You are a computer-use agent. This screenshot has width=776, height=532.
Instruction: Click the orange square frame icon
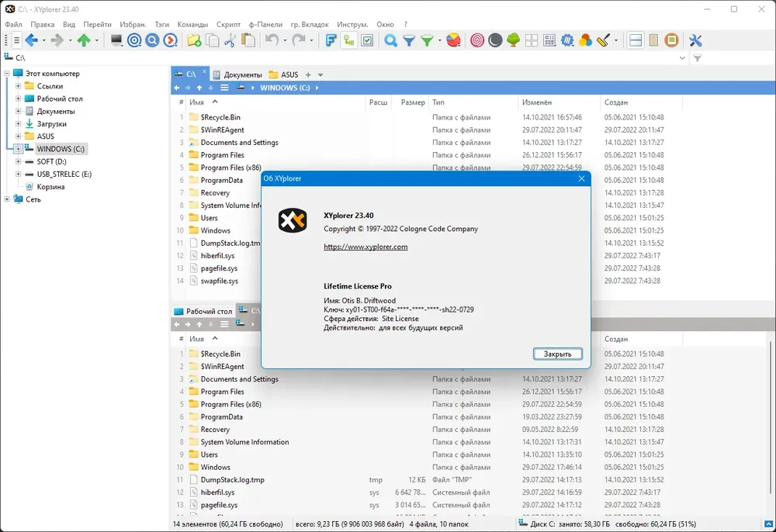coord(671,40)
